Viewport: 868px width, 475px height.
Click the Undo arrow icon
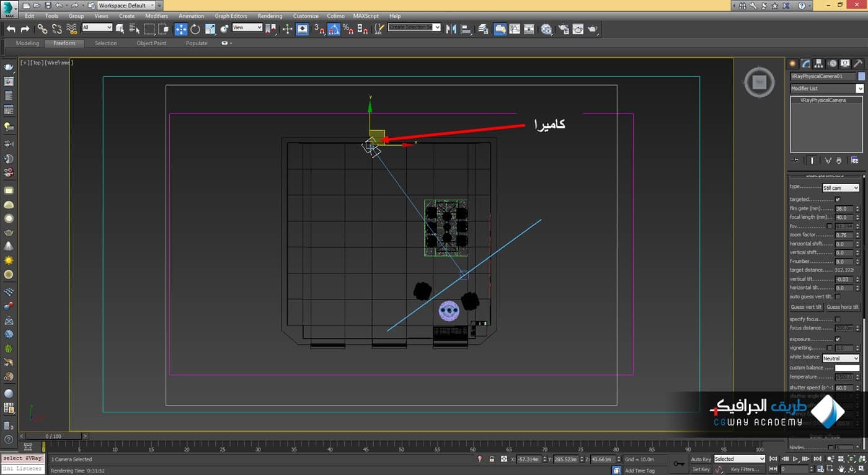11,29
